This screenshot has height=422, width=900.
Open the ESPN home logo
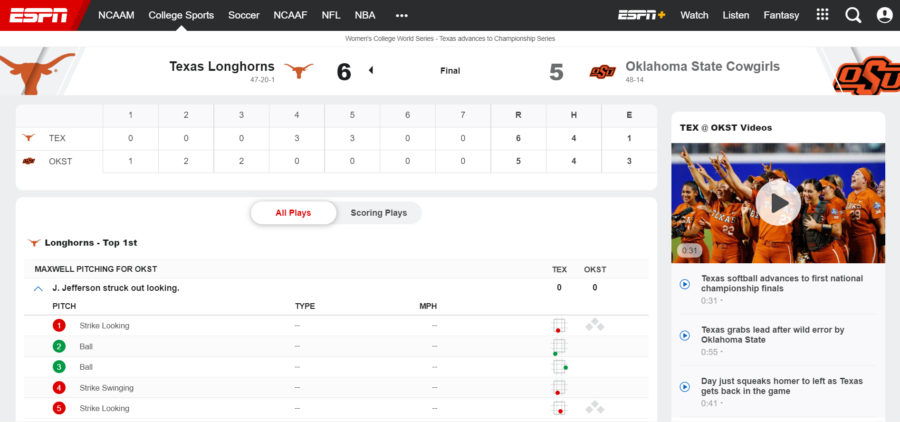(38, 16)
